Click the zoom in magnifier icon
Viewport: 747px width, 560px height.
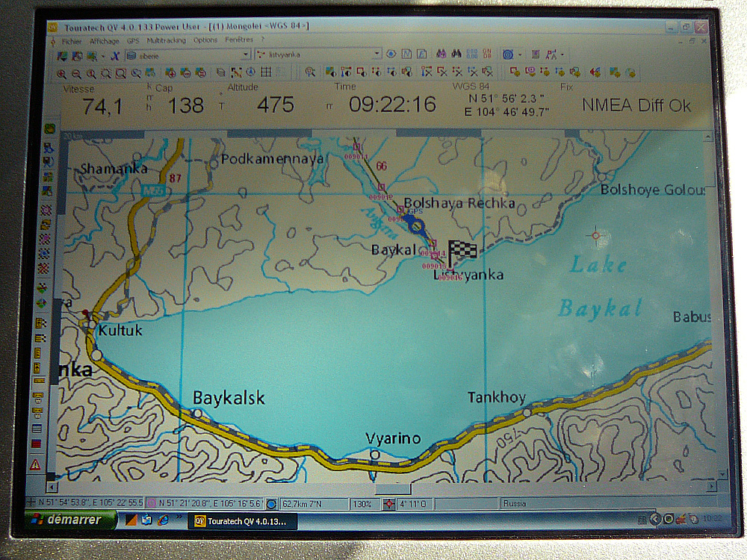pos(61,74)
